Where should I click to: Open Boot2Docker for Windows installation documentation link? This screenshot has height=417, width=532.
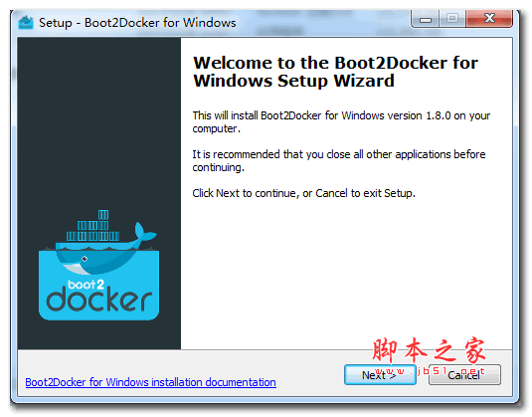coord(150,382)
